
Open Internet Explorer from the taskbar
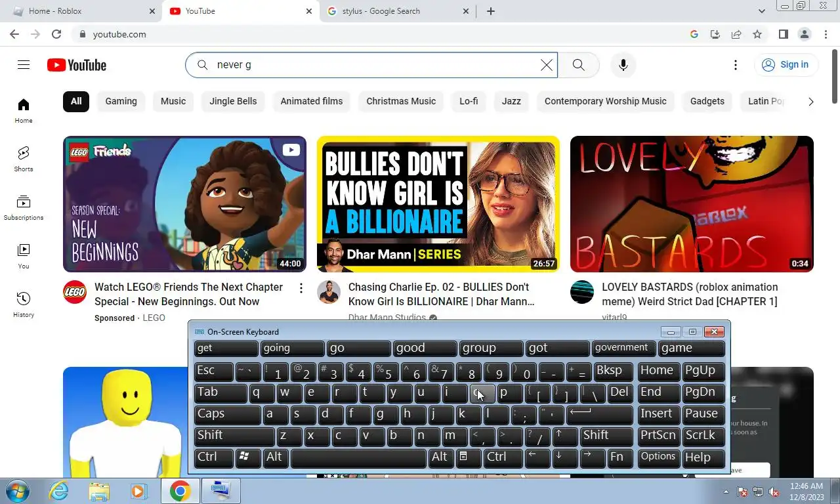click(x=59, y=491)
